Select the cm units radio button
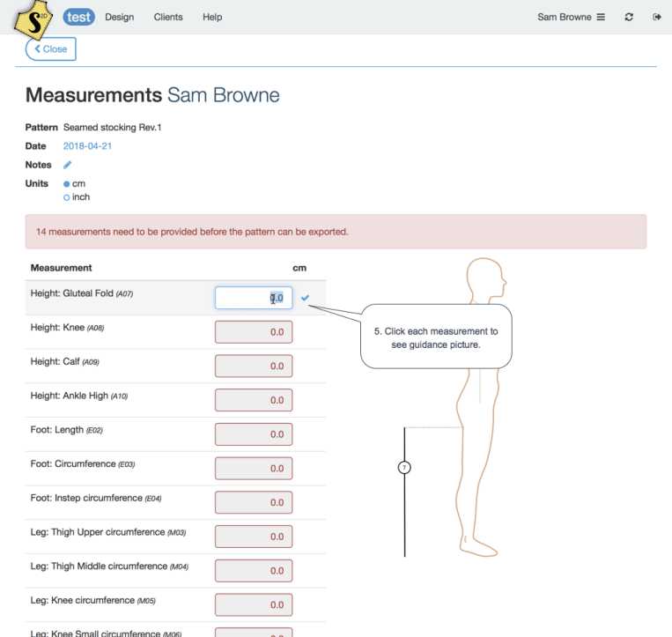 click(67, 184)
